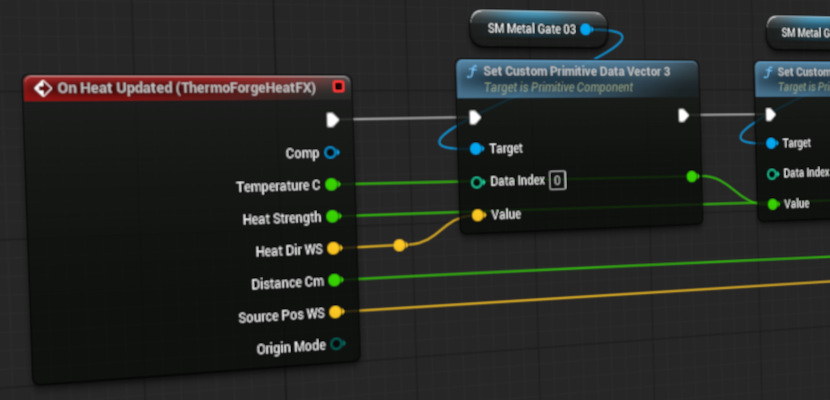Select the Heat Strength output pin

[333, 216]
